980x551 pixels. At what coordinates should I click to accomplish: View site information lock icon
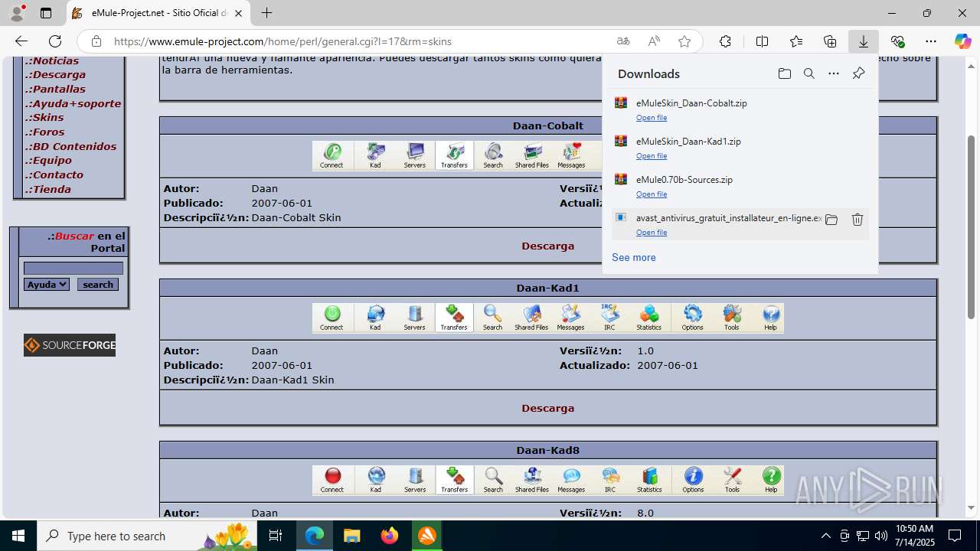pyautogui.click(x=96, y=41)
